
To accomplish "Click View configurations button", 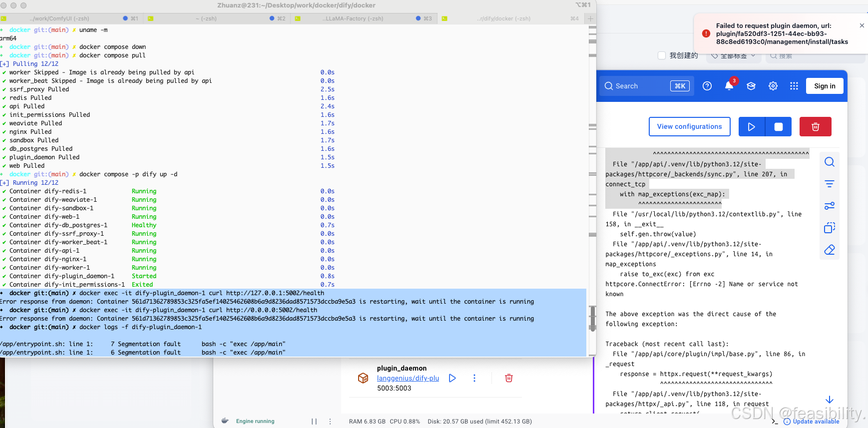I will click(690, 127).
